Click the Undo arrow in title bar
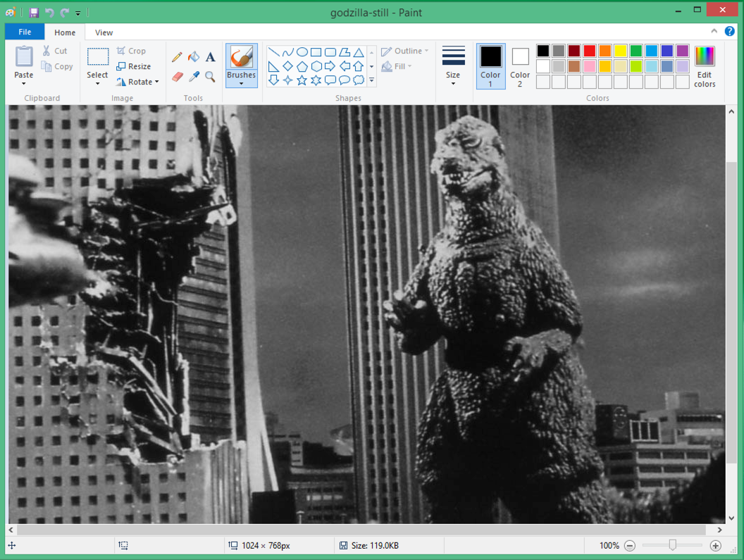 click(x=49, y=13)
